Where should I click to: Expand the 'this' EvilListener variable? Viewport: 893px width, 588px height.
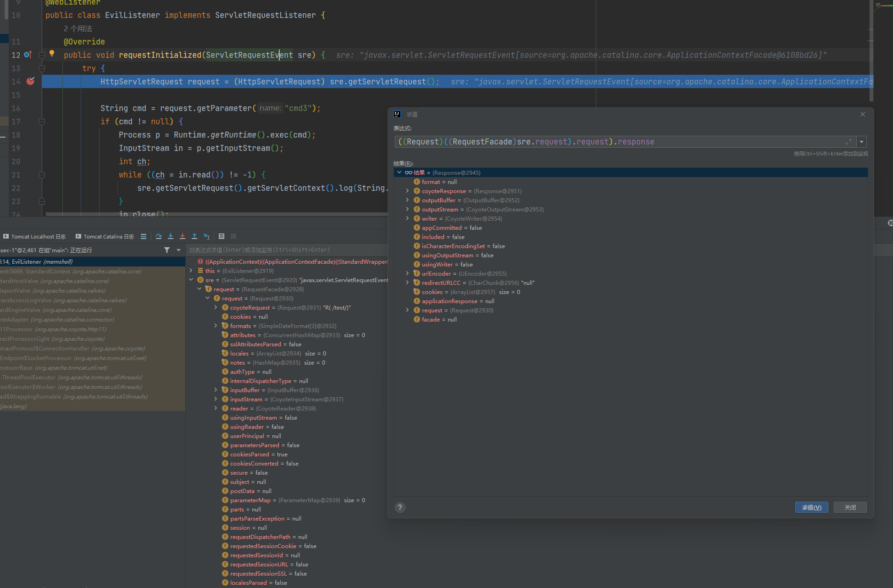(191, 271)
